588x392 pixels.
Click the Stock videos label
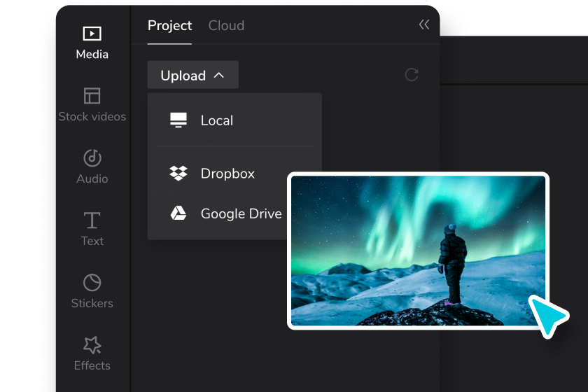point(92,117)
